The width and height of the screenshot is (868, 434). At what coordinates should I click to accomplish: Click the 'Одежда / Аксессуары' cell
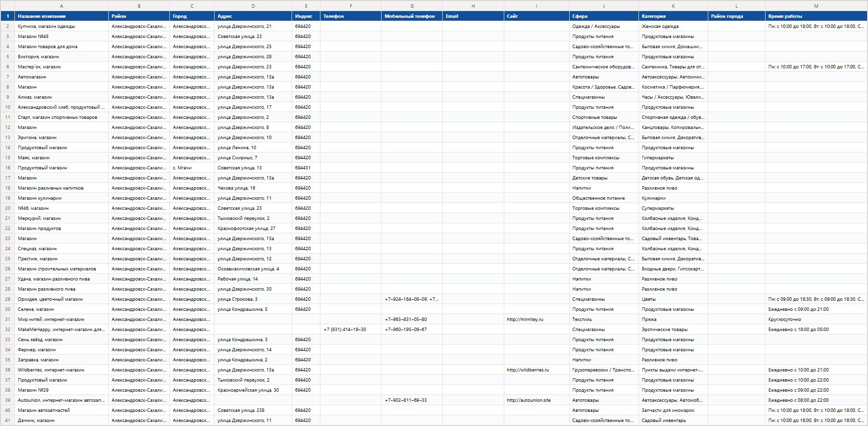point(604,26)
